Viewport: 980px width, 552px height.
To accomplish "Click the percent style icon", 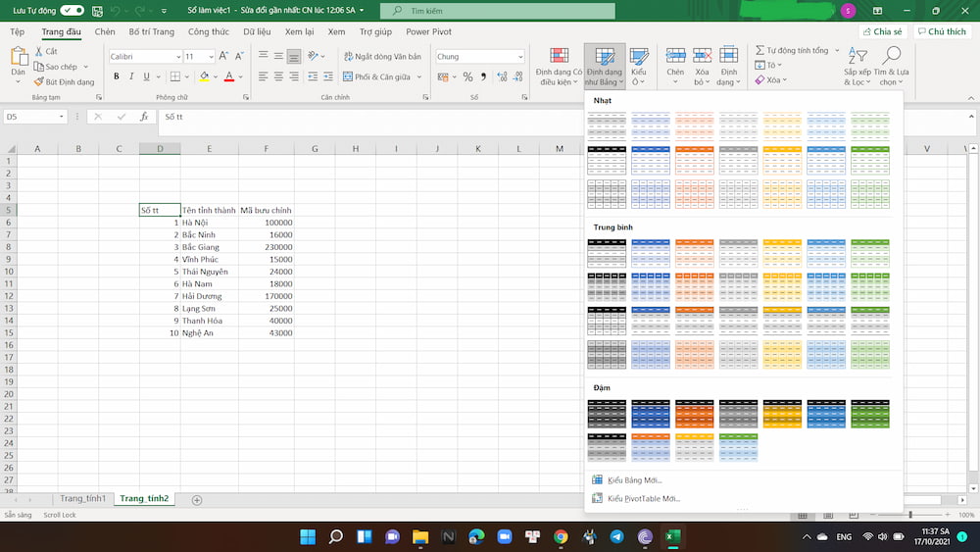I will [x=467, y=76].
